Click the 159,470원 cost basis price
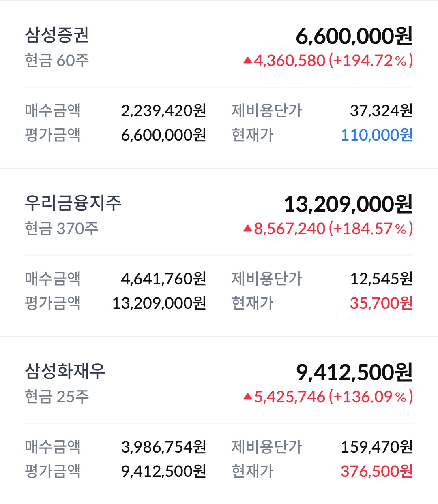 (x=377, y=447)
